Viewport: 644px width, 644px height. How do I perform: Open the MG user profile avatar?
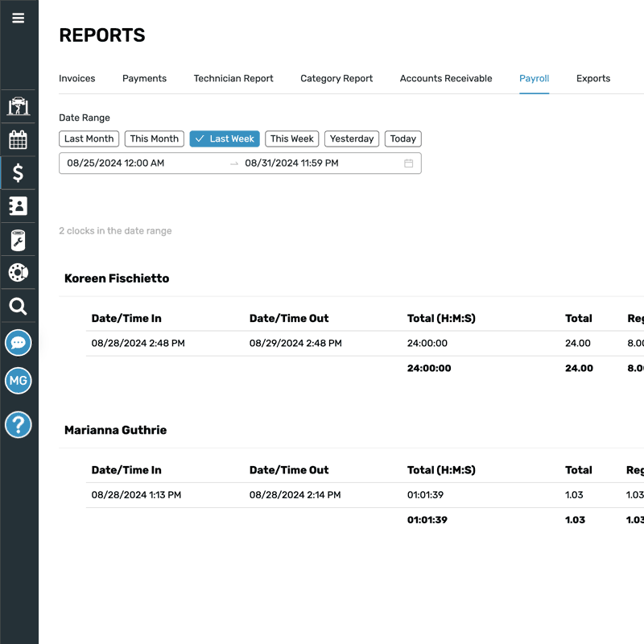coord(18,380)
